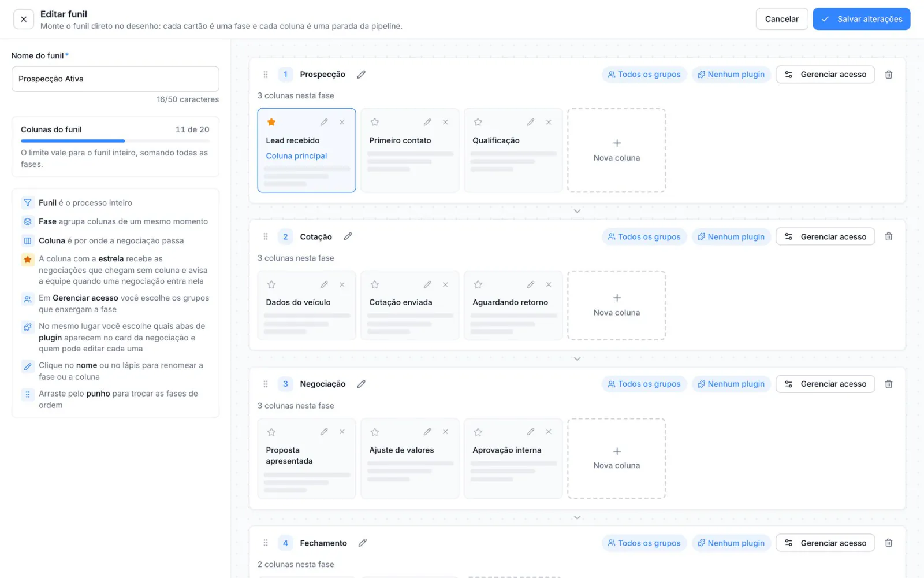Viewport: 924px width, 578px height.
Task: Click Salvar alterações button
Action: [862, 19]
